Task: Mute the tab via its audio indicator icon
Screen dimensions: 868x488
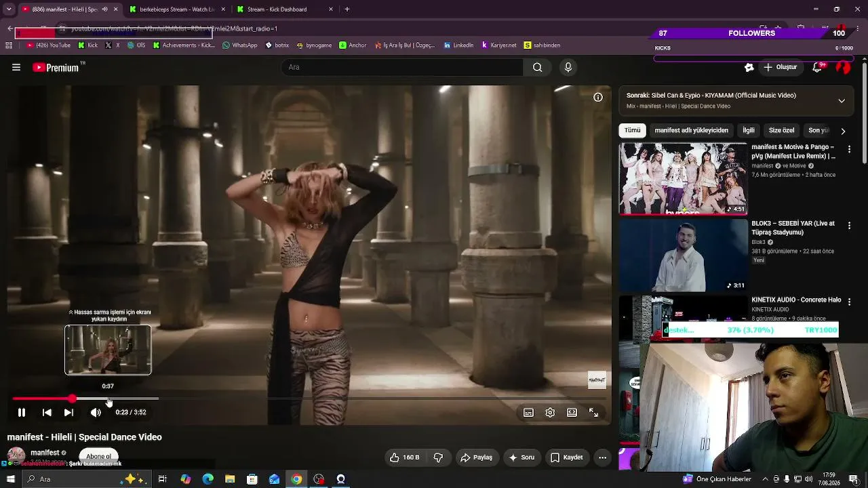Action: coord(104,9)
